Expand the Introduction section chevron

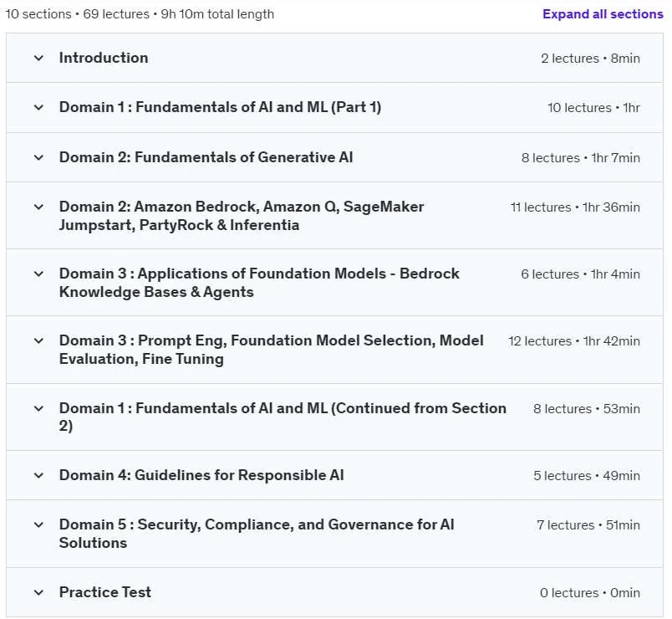point(38,58)
